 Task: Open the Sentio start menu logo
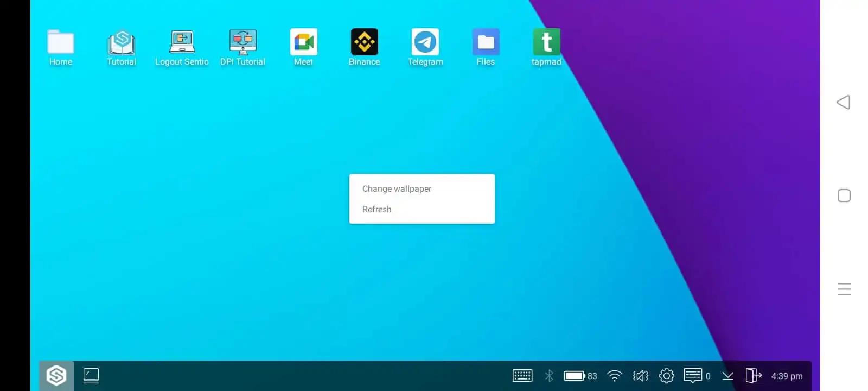point(56,375)
